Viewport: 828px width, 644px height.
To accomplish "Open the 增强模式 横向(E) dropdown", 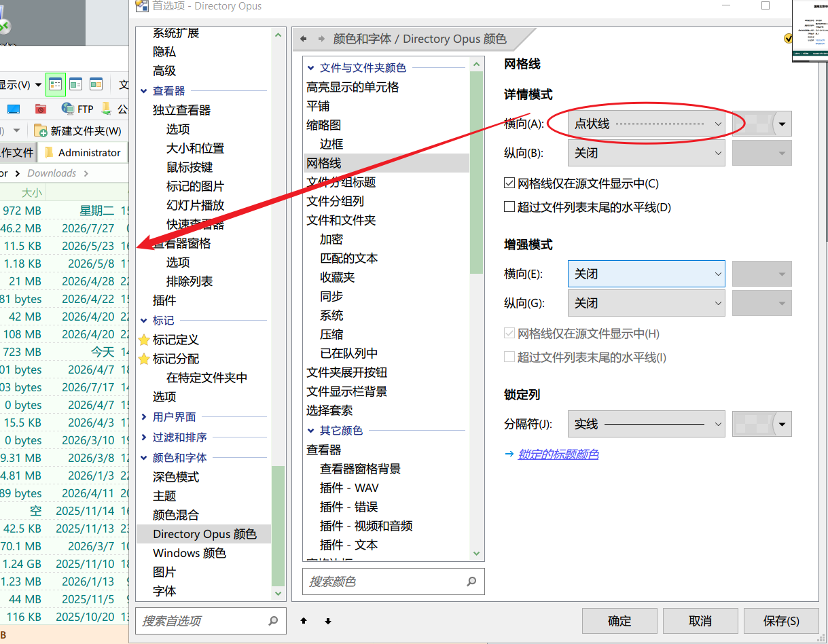I will click(647, 274).
